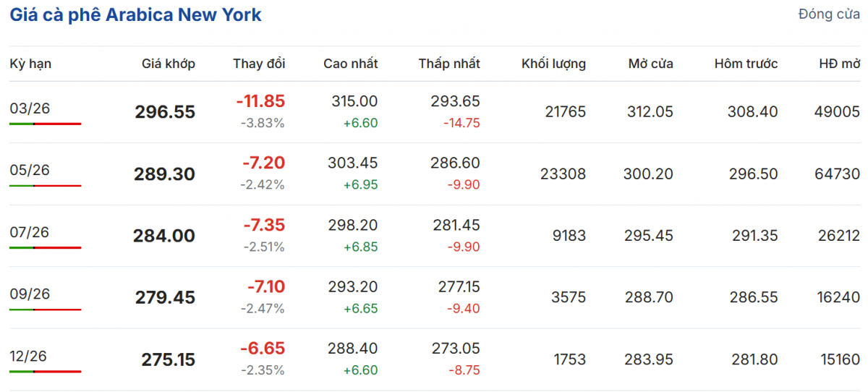This screenshot has width=868, height=392.
Task: Click the 'Khối lượng' column header
Action: (553, 64)
